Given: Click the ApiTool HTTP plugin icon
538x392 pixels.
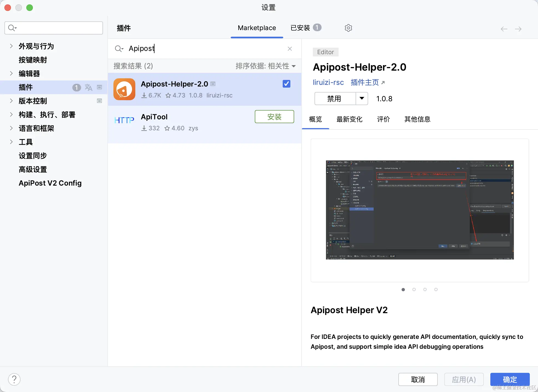Looking at the screenshot, I should [124, 120].
